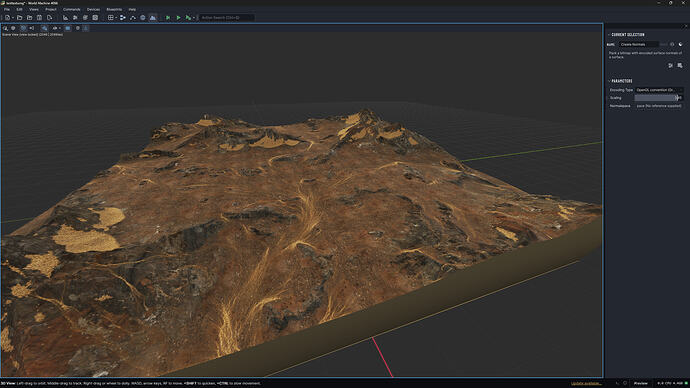Click the New World file icon
Screen dimensions: 690x388
[x=8, y=18]
